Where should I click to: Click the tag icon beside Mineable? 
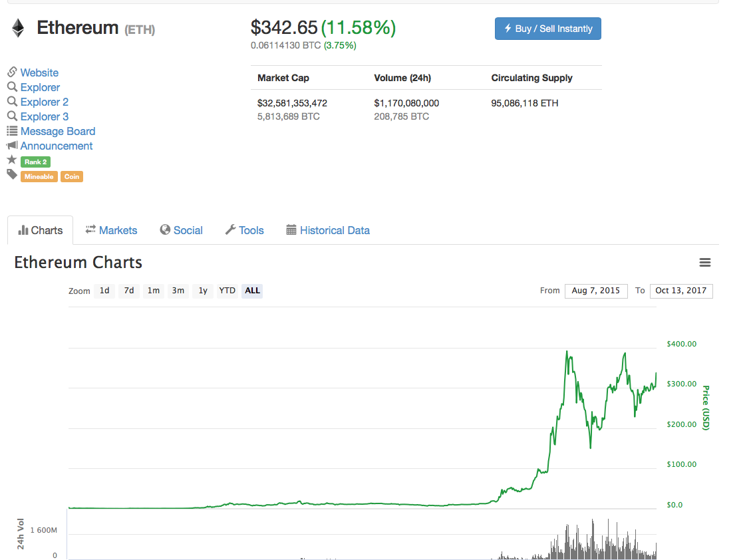12,175
